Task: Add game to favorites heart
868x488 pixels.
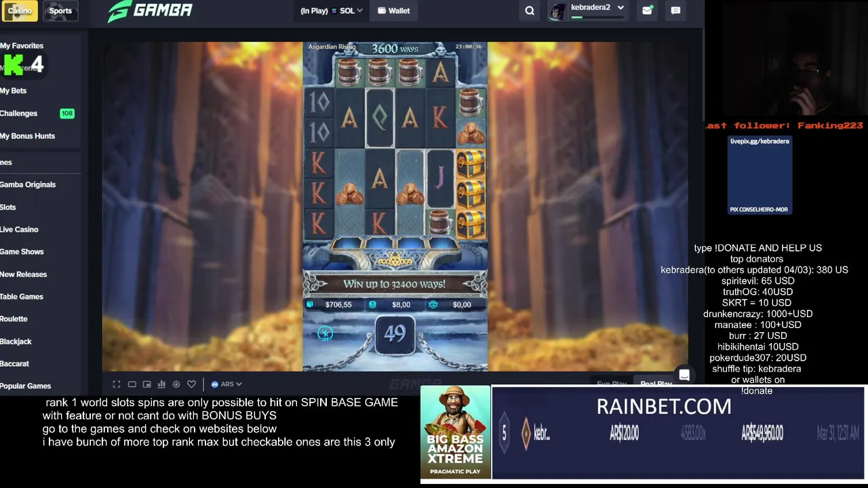Action: click(x=191, y=384)
